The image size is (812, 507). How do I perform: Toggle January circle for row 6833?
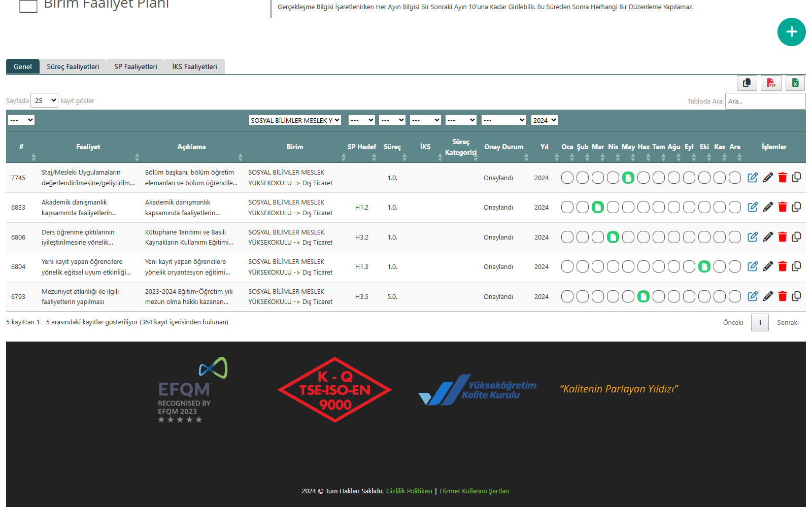pos(567,207)
